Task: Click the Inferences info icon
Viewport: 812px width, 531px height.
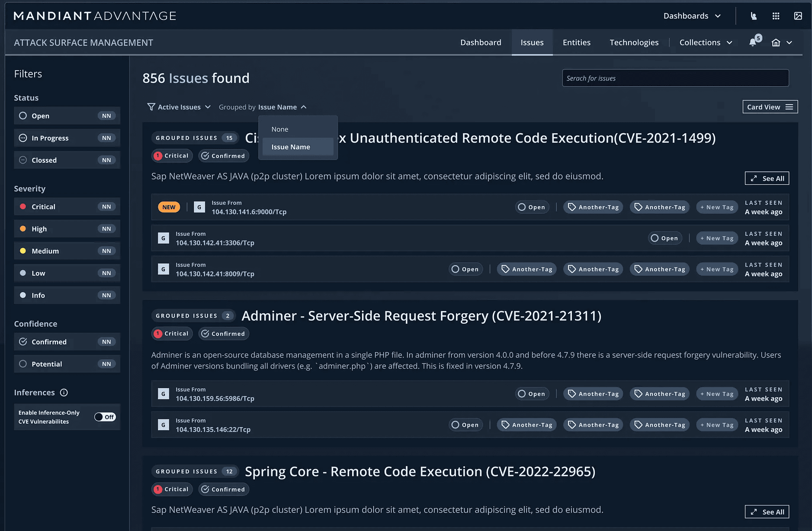Action: (64, 393)
